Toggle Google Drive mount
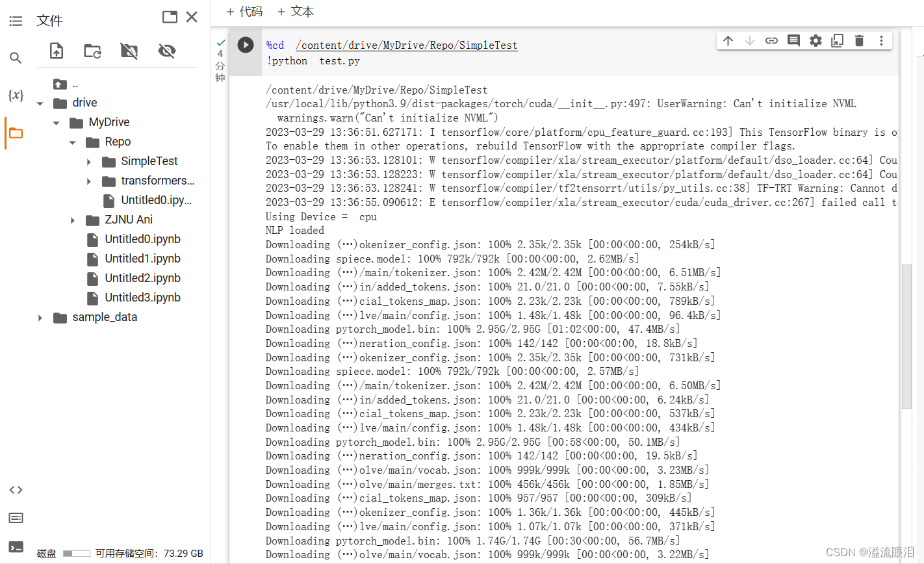This screenshot has height=564, width=924. (128, 51)
